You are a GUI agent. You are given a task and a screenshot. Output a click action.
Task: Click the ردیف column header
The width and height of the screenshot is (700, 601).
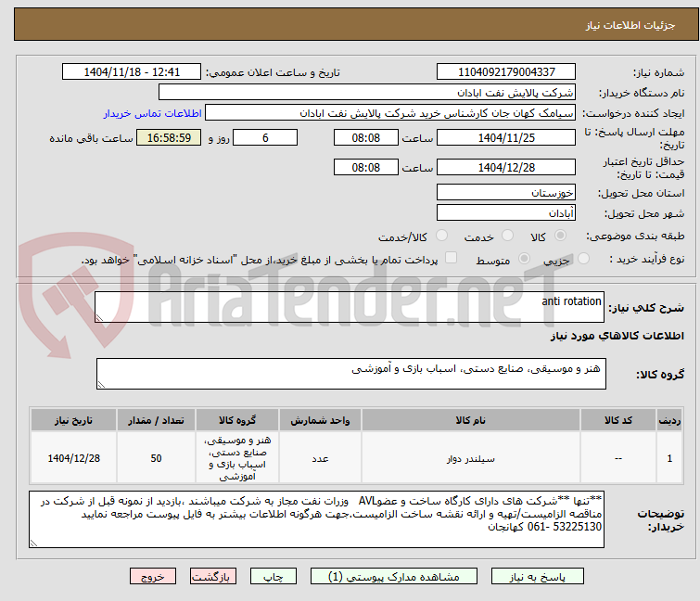click(x=669, y=420)
